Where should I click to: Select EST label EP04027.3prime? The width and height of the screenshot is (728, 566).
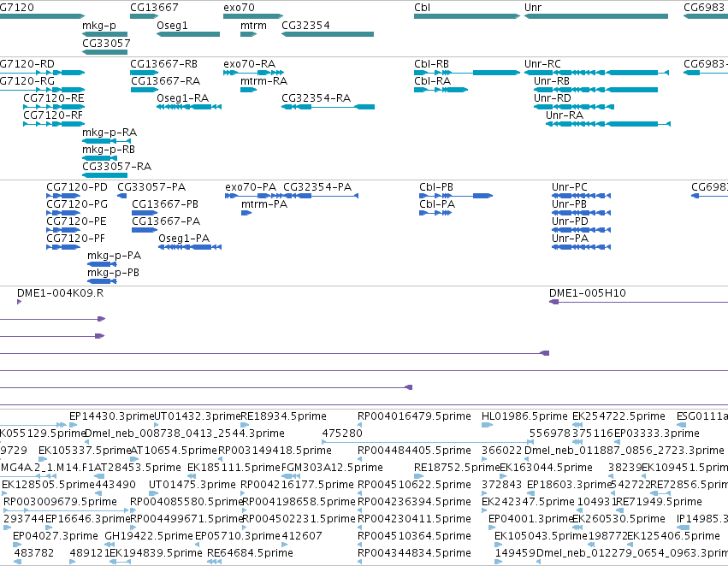[x=56, y=536]
